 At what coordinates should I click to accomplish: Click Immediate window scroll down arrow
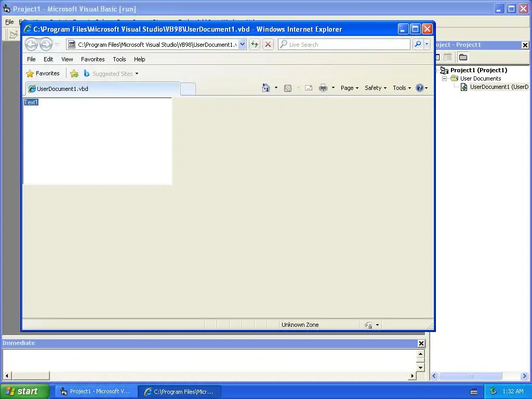click(420, 367)
